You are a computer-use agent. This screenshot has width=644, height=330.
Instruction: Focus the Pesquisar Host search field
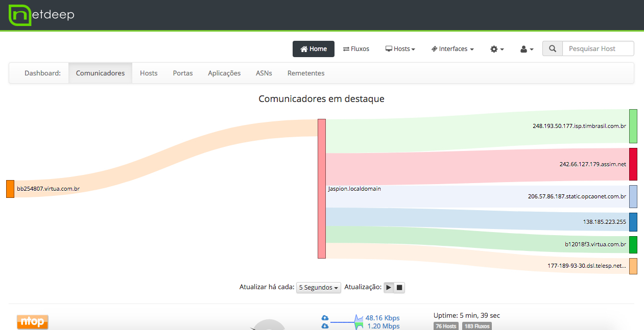(598, 49)
